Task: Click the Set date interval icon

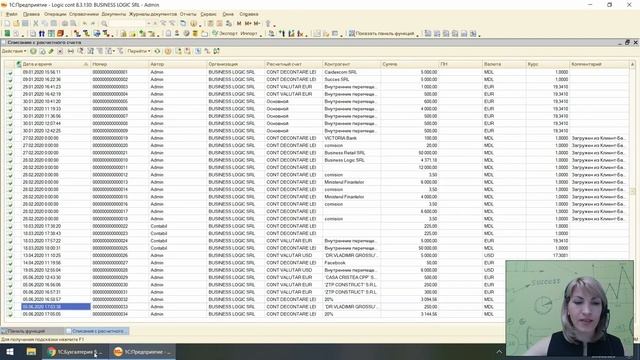Action: click(71, 51)
